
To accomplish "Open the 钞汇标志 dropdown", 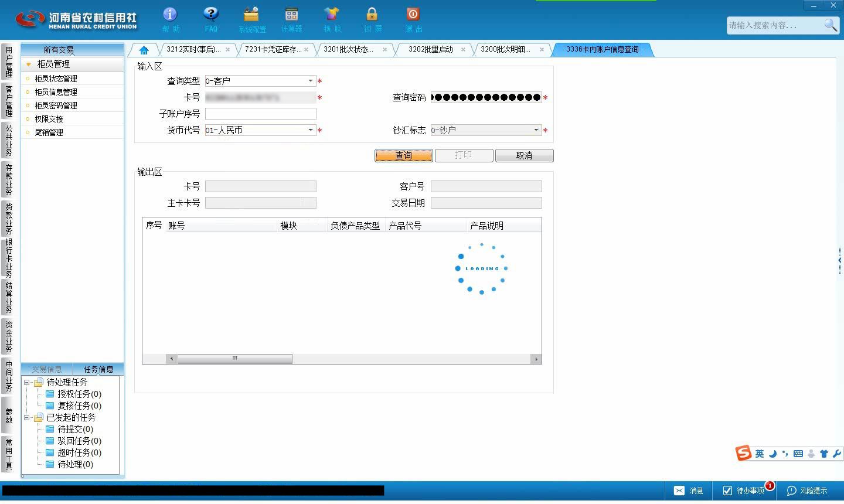I will (536, 130).
